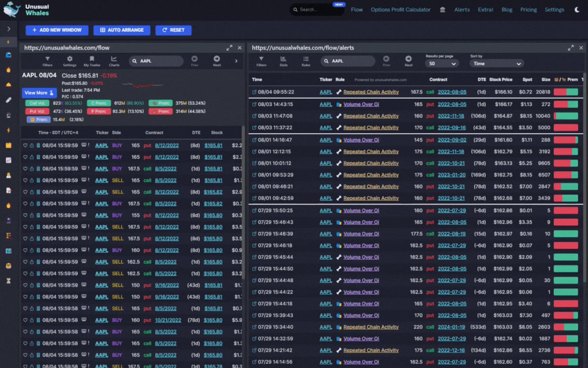Open Alerts in the top navigation
Screen dimensions: 588x368
[x=462, y=10]
